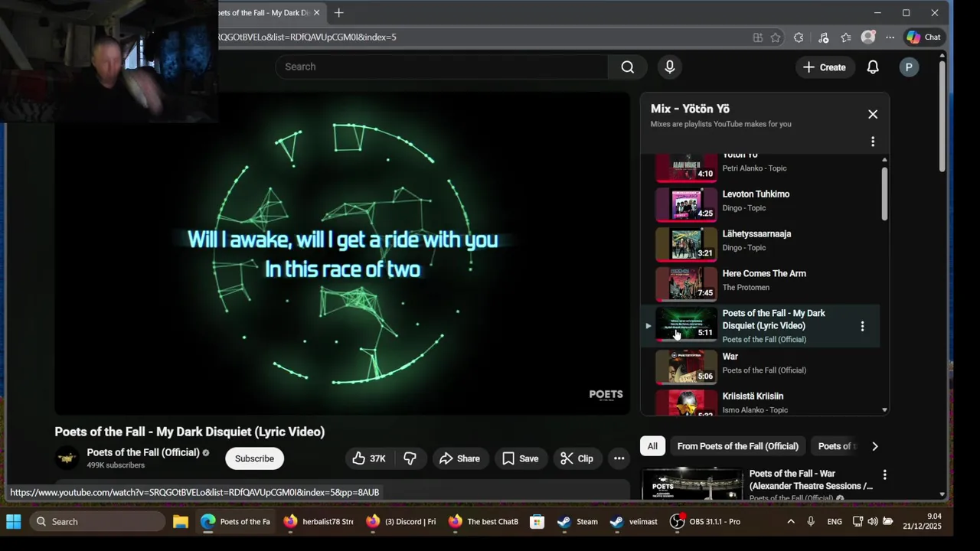Viewport: 980px width, 551px height.
Task: Open Edge split screen grid icon in the address bar
Action: (757, 37)
